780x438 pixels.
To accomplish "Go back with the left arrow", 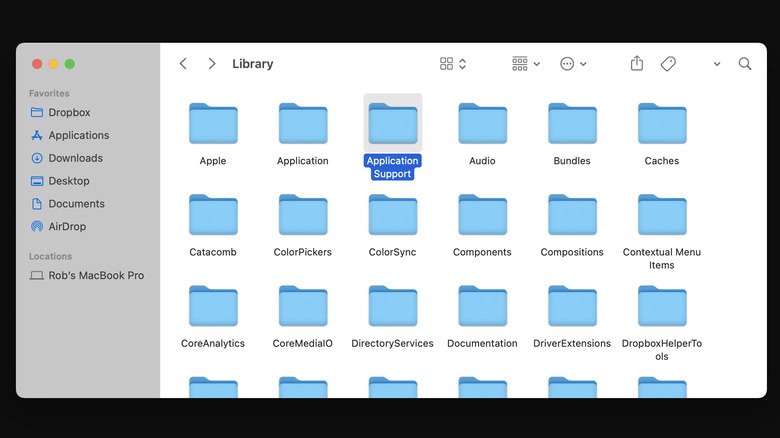I will click(183, 63).
